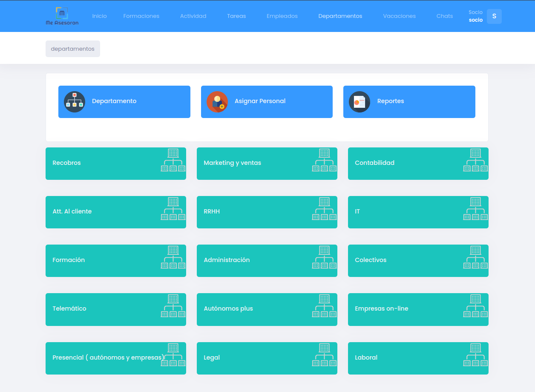Navigate to the Empleados section

282,16
